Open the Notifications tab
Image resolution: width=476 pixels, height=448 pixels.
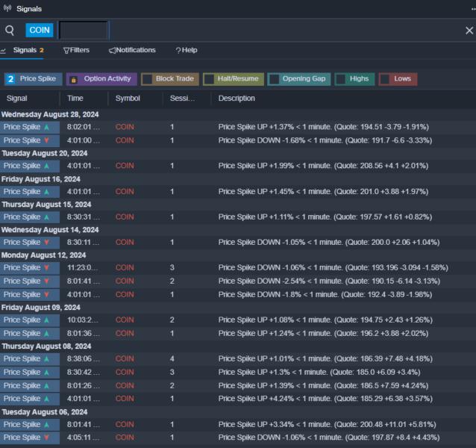point(132,50)
